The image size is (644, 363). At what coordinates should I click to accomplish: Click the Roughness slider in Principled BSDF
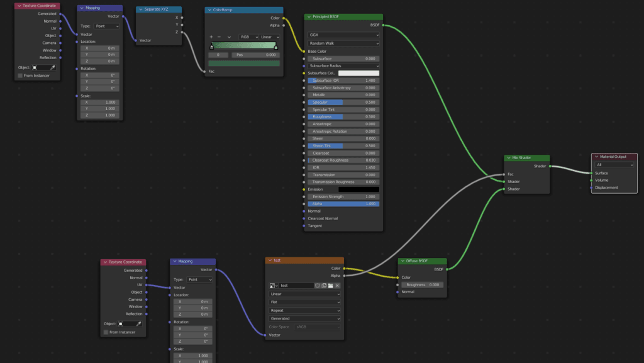point(343,116)
